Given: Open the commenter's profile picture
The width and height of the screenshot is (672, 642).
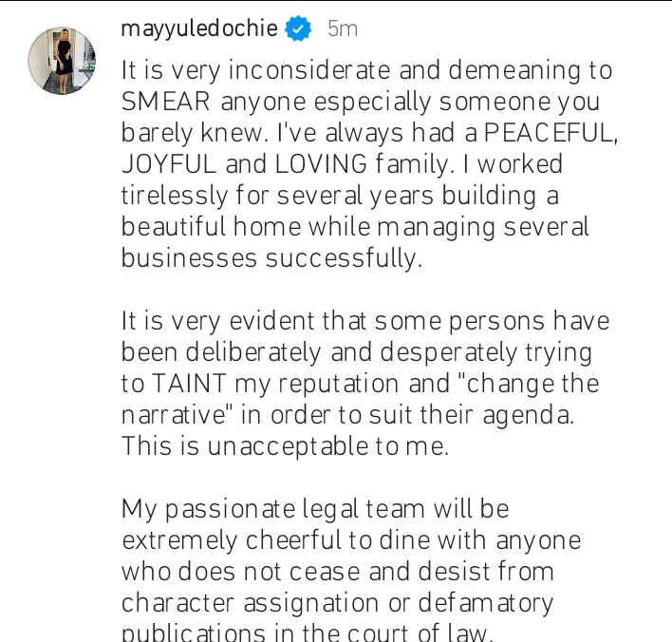Looking at the screenshot, I should [62, 61].
